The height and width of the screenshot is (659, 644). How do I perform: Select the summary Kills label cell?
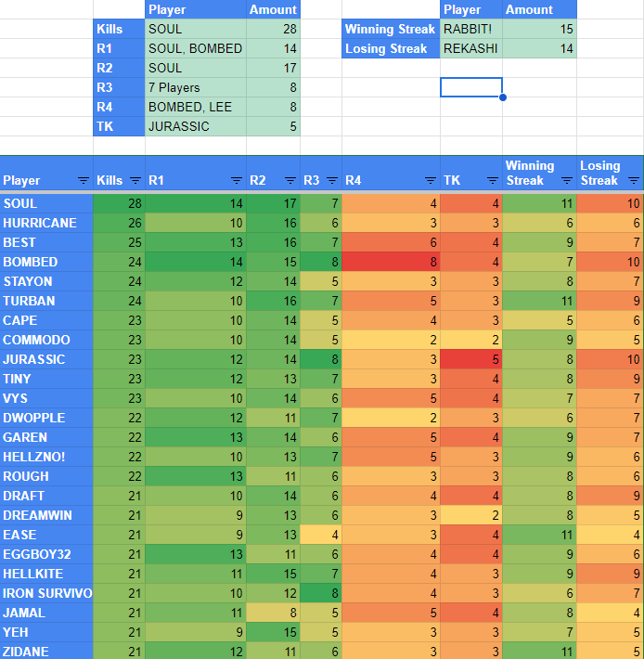pyautogui.click(x=119, y=29)
